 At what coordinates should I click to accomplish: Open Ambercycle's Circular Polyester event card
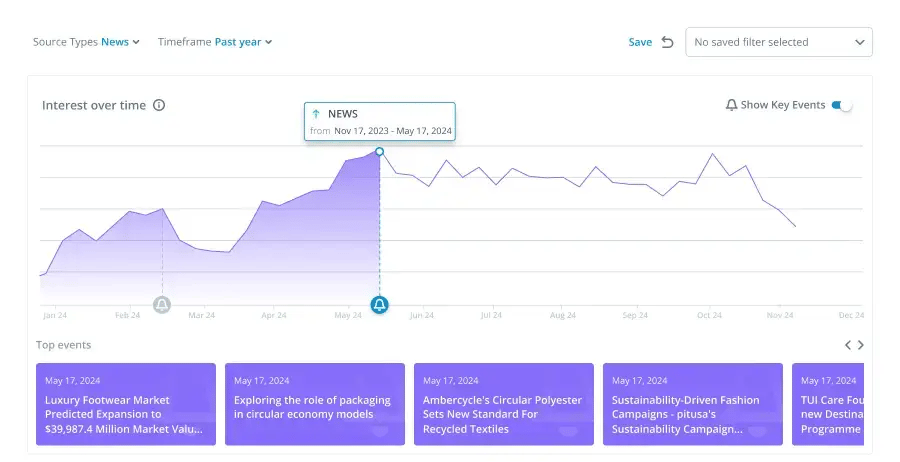point(503,404)
